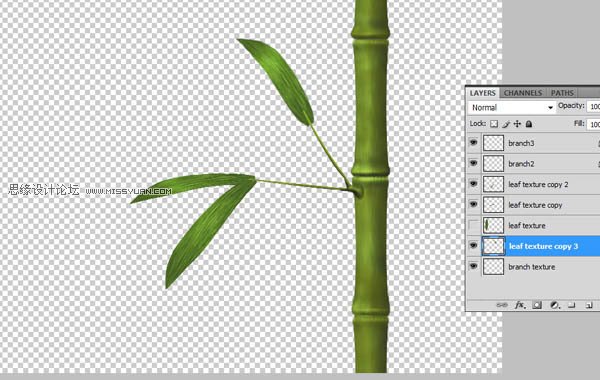Add a layer style fx icon
Image resolution: width=600 pixels, height=380 pixels.
[520, 305]
